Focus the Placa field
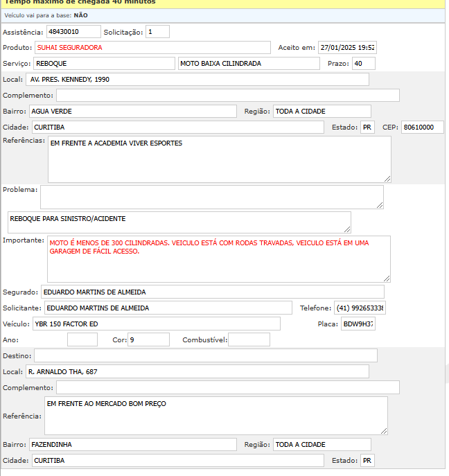 (x=358, y=324)
